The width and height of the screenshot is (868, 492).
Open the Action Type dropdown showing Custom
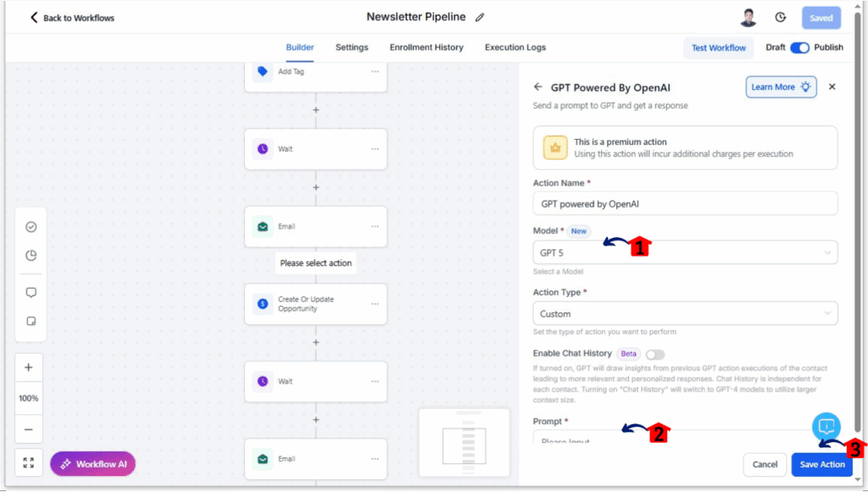pos(685,314)
